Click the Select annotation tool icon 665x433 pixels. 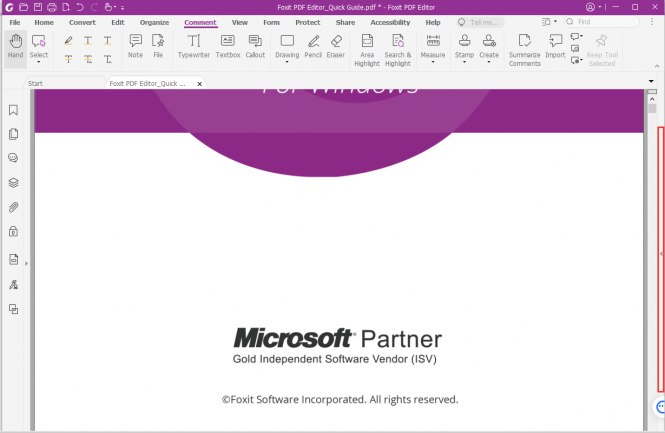pyautogui.click(x=39, y=41)
